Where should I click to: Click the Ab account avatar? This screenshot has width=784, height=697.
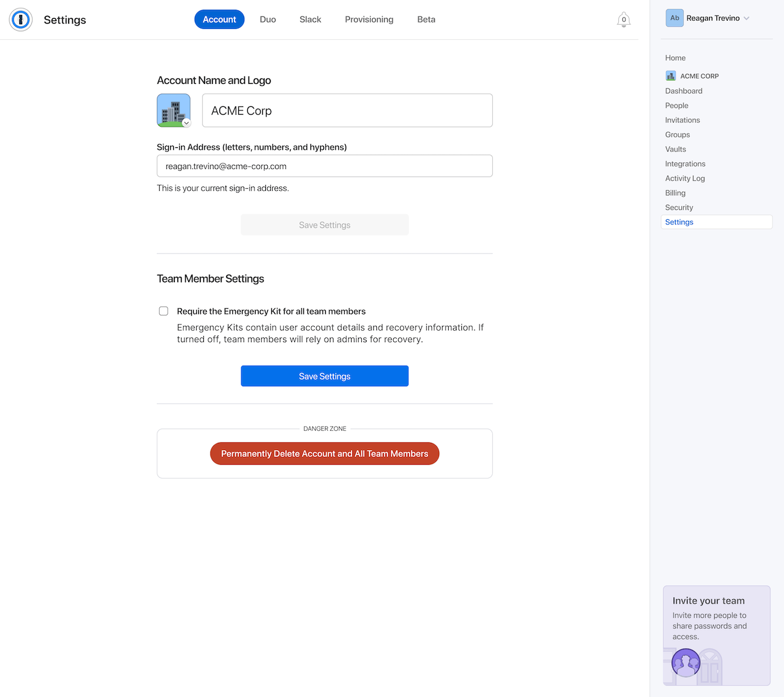point(674,18)
